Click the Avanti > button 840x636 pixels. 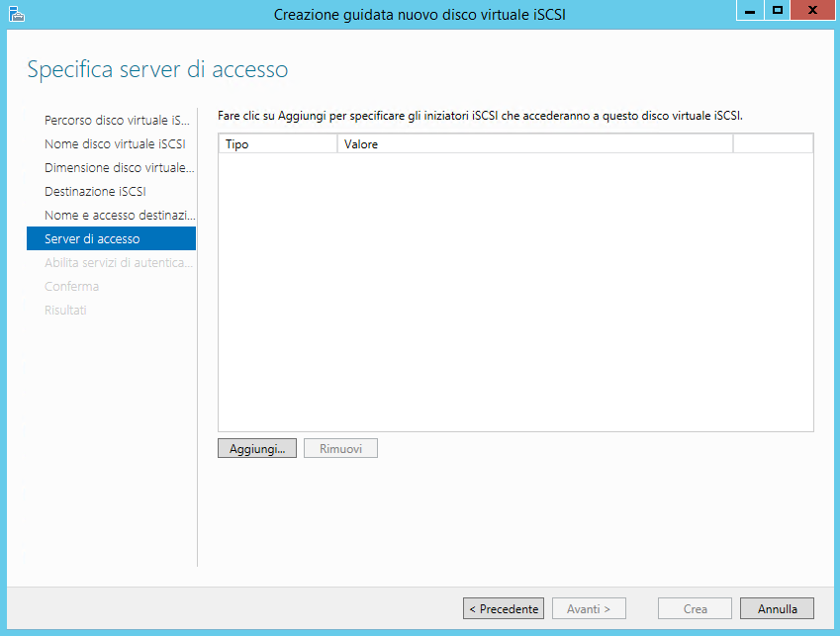[x=589, y=608]
